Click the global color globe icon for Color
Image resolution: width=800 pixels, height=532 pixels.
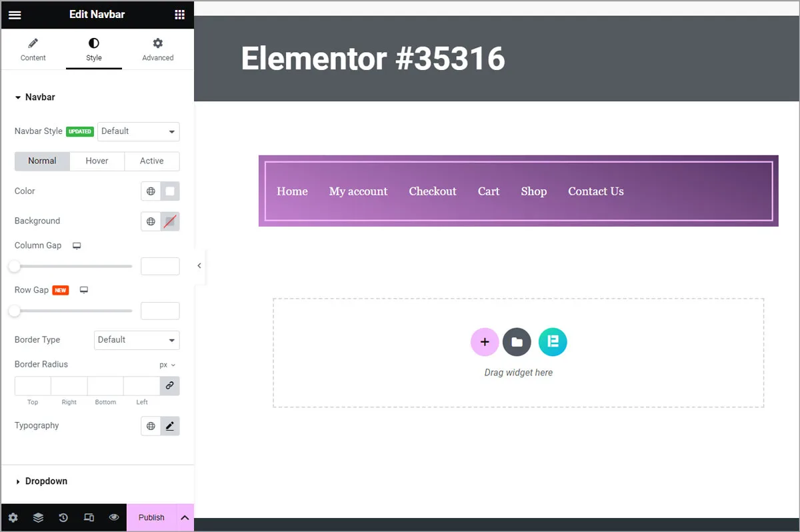151,191
